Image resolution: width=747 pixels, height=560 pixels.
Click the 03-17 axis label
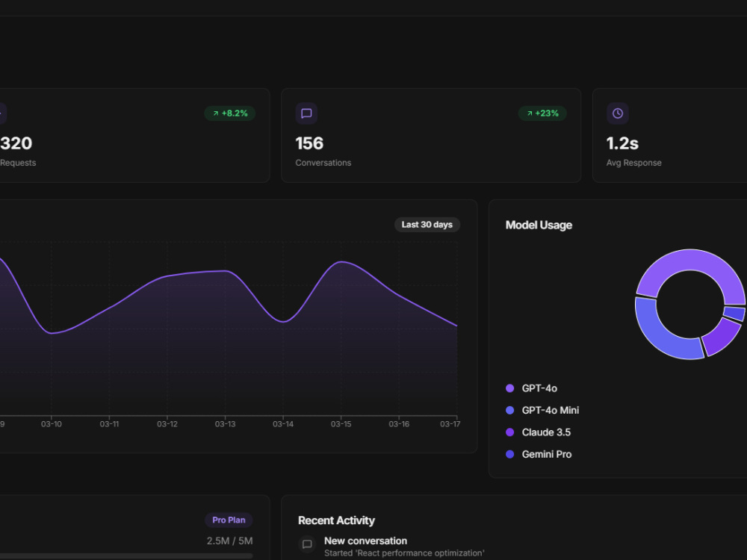450,424
